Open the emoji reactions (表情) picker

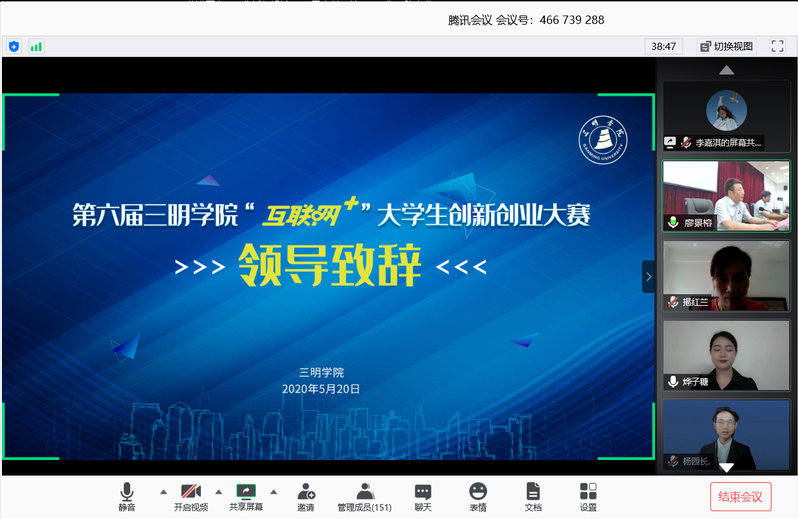pos(478,496)
